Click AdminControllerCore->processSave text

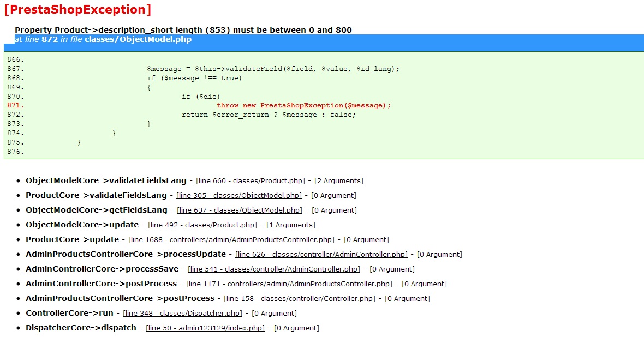point(102,269)
